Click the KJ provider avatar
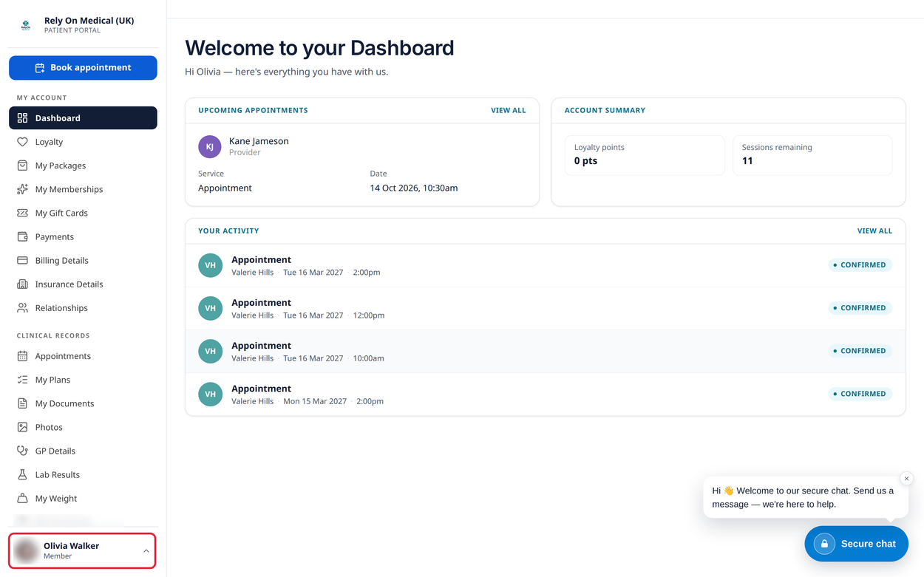 tap(210, 146)
